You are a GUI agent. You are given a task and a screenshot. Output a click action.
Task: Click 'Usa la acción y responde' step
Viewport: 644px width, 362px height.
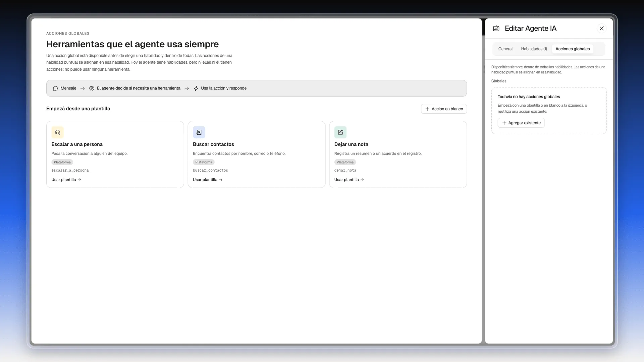pyautogui.click(x=224, y=88)
